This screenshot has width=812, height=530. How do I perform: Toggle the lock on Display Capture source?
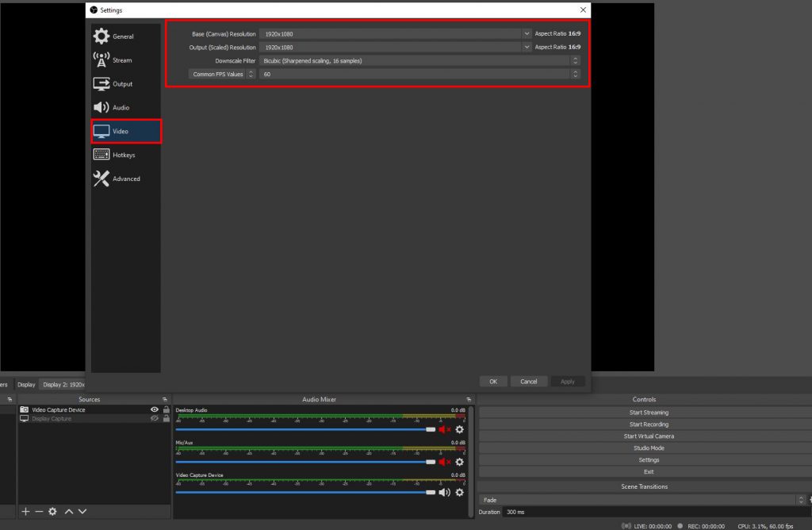(167, 419)
